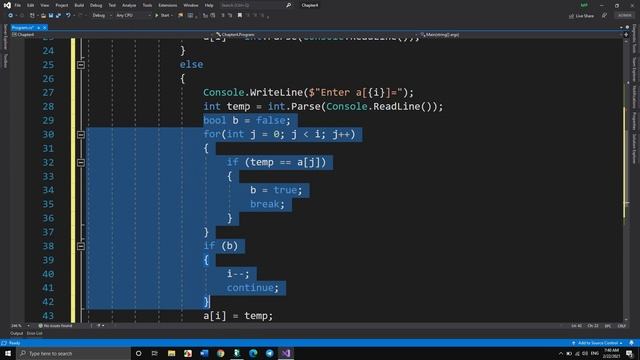Open the View menu
The width and height of the screenshot is (640, 360).
tap(44, 5)
